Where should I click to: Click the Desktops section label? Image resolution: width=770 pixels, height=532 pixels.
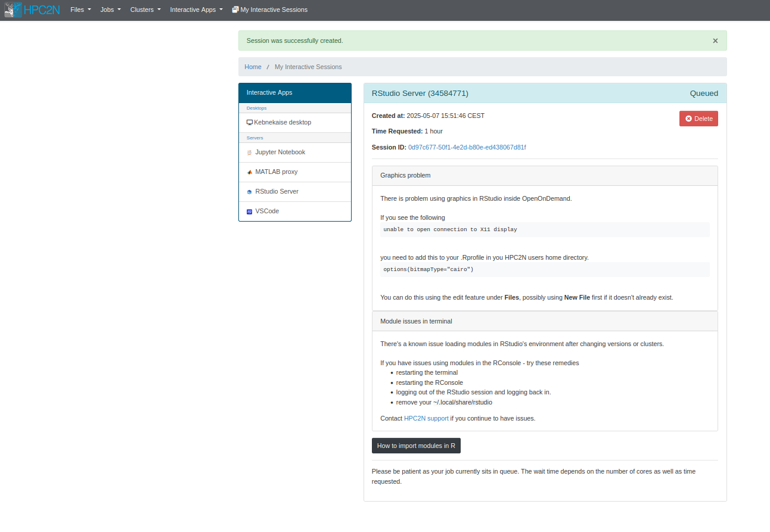pos(256,108)
